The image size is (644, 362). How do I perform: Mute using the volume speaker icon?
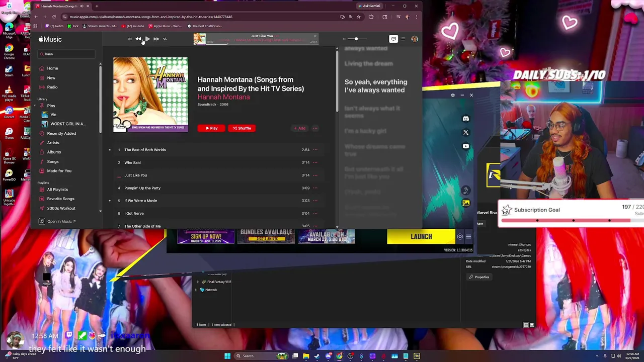tap(344, 39)
